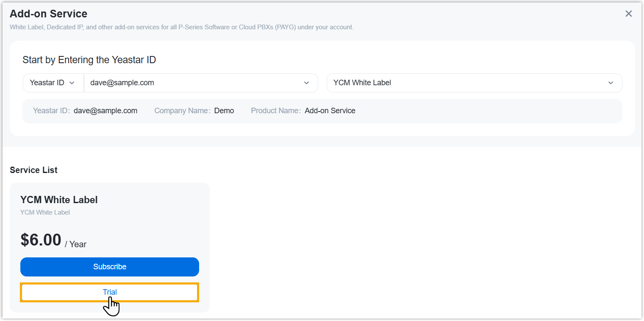Subscribe to YCM White Label service
Screen dimensions: 644x321
pyautogui.click(x=110, y=267)
